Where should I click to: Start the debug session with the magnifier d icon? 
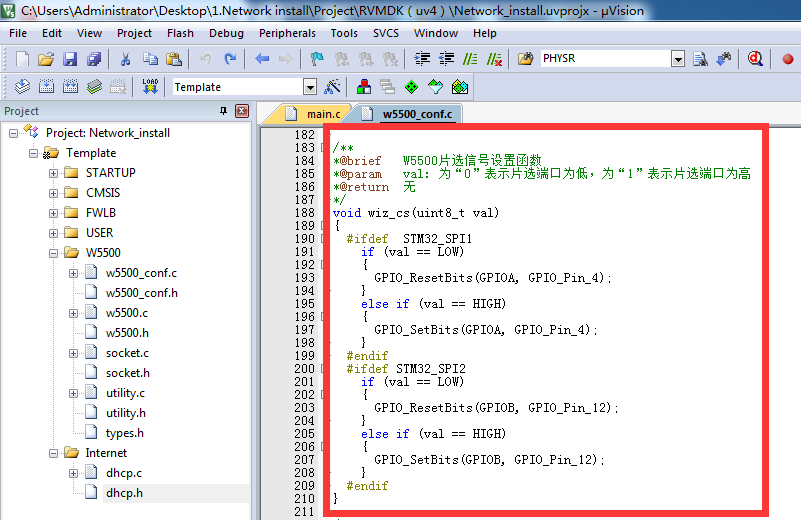click(x=755, y=59)
